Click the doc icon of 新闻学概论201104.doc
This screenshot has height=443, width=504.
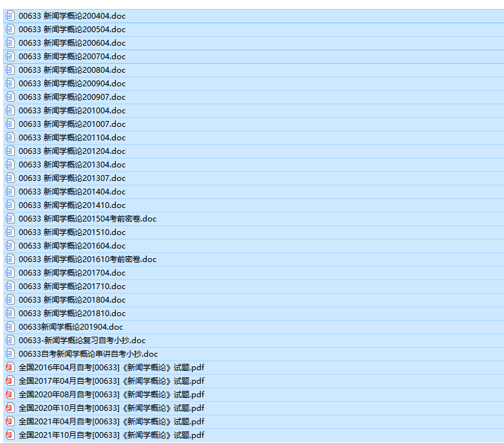click(10, 137)
